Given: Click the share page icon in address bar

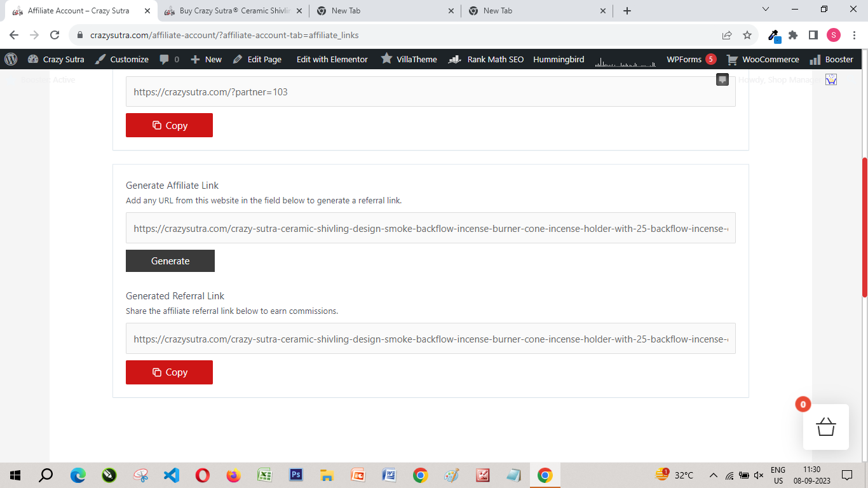Looking at the screenshot, I should (726, 35).
